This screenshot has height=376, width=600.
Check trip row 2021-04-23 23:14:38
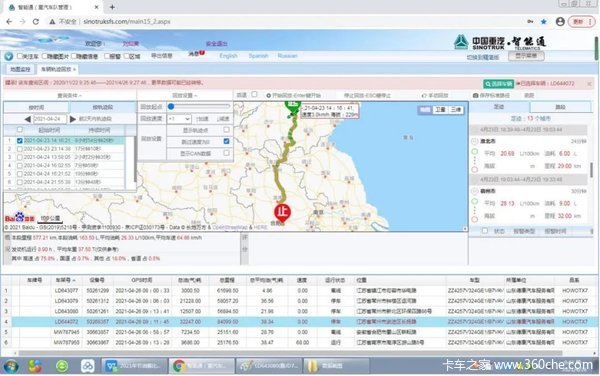point(20,149)
